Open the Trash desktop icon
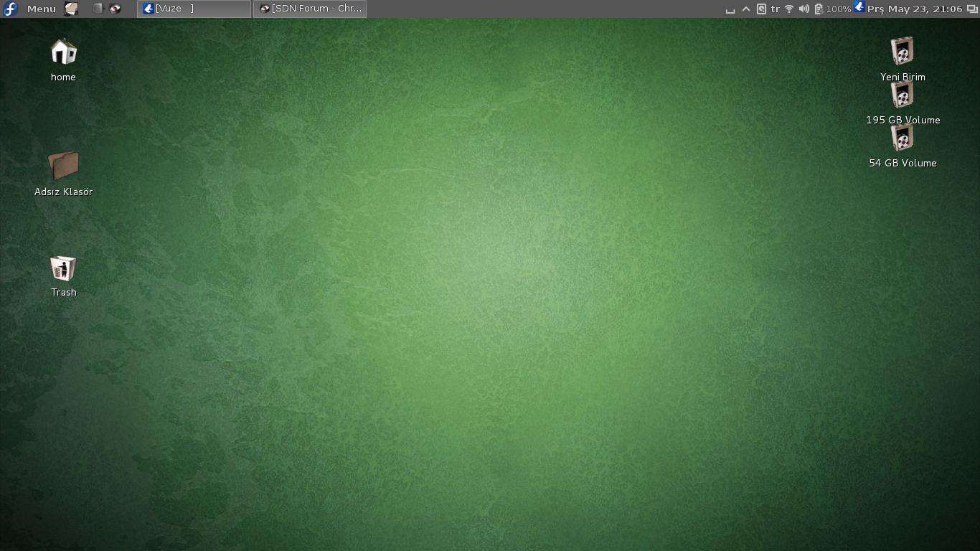Image resolution: width=980 pixels, height=551 pixels. 63,268
